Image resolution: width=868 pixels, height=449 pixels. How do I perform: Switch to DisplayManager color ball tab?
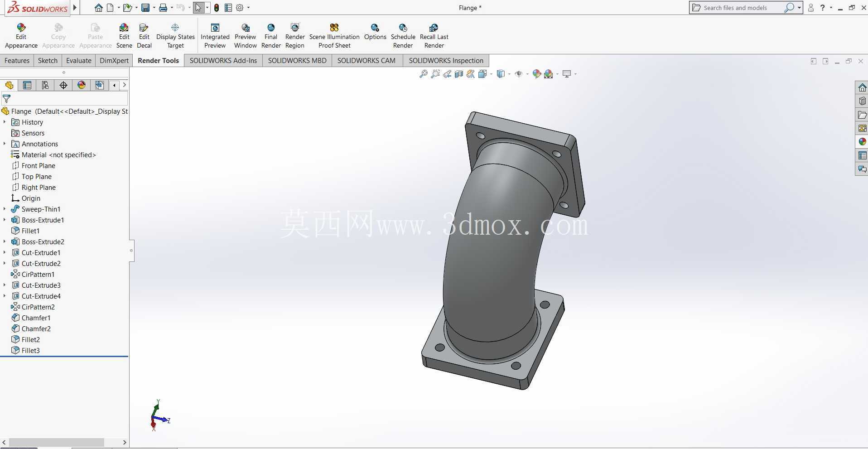point(82,85)
